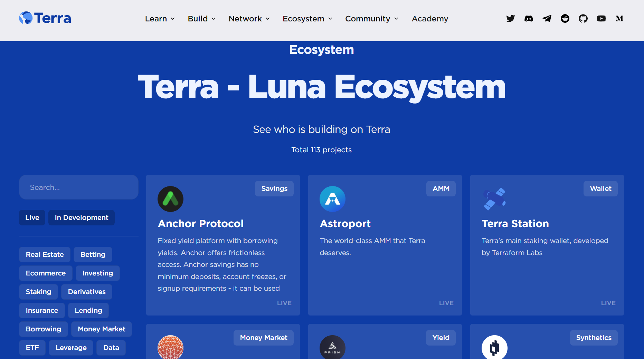Screen dimensions: 644x359
Task: Click the AMM tag on Astroport card
Action: [x=441, y=188]
